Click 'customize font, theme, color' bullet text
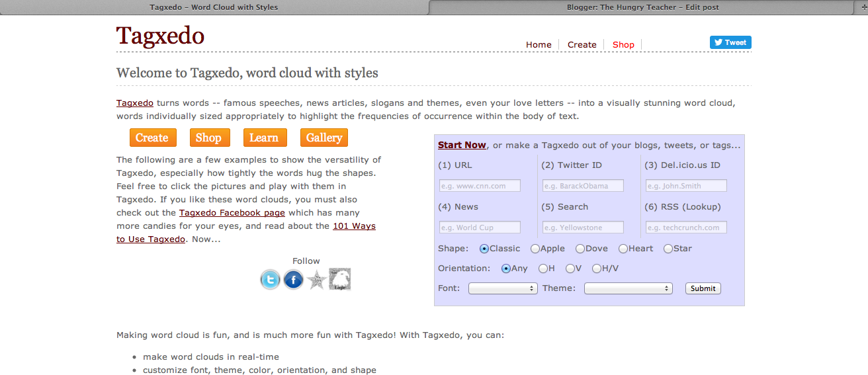The height and width of the screenshot is (375, 868). coord(259,370)
